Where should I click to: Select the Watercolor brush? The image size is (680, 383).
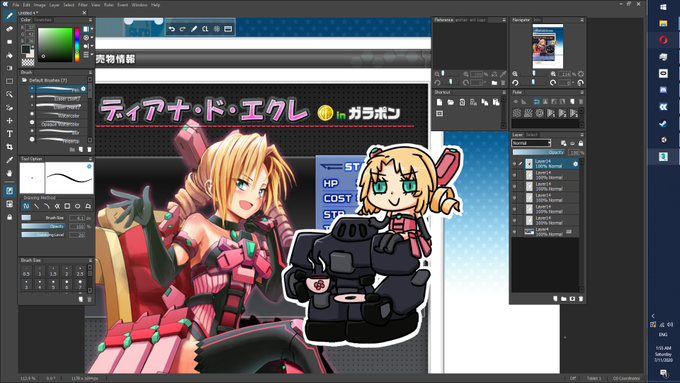point(59,115)
